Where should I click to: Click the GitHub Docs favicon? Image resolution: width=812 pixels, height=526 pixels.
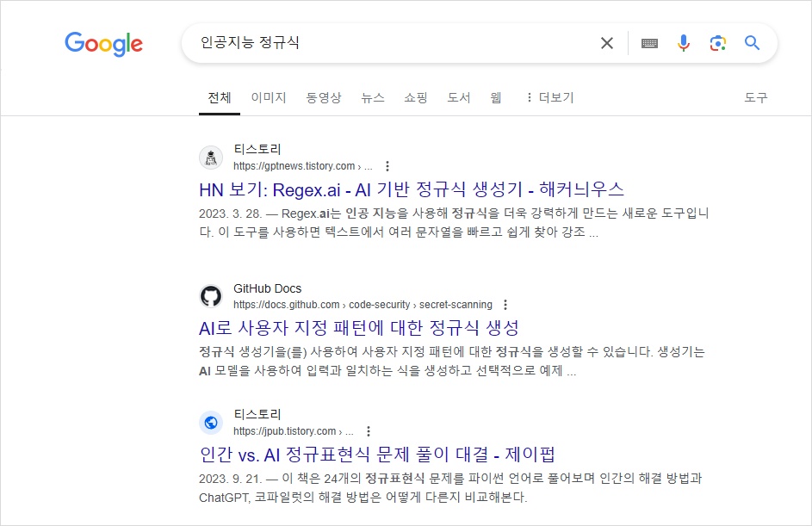[211, 296]
